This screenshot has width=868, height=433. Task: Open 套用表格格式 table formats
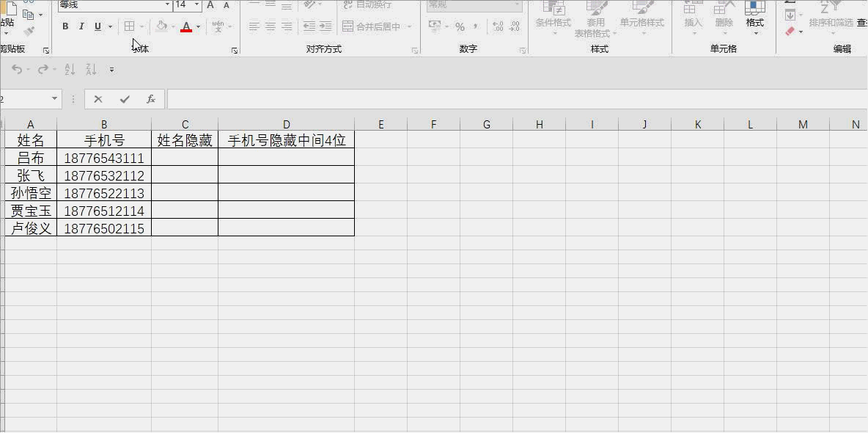[x=595, y=18]
